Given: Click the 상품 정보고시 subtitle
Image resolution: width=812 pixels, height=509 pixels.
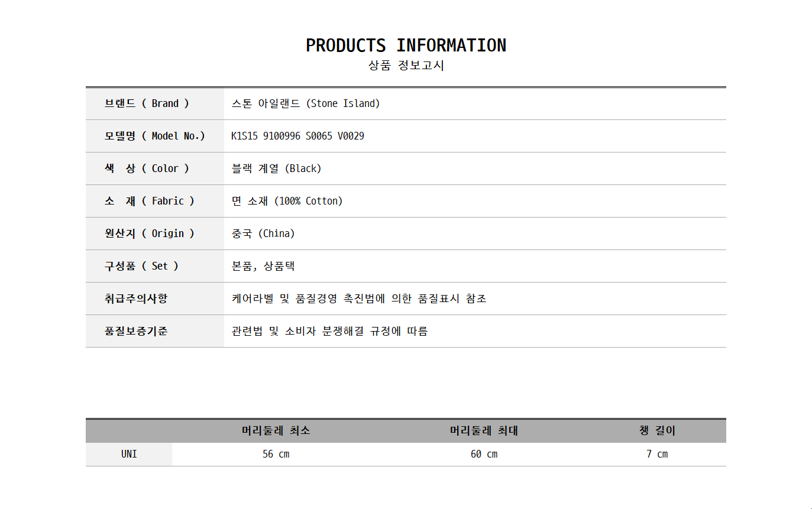Looking at the screenshot, I should pos(406,66).
